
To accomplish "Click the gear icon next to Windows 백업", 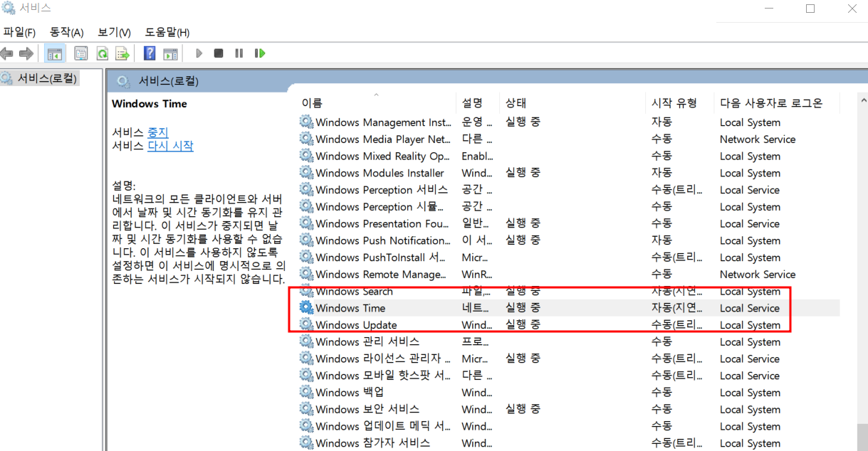I will point(306,393).
